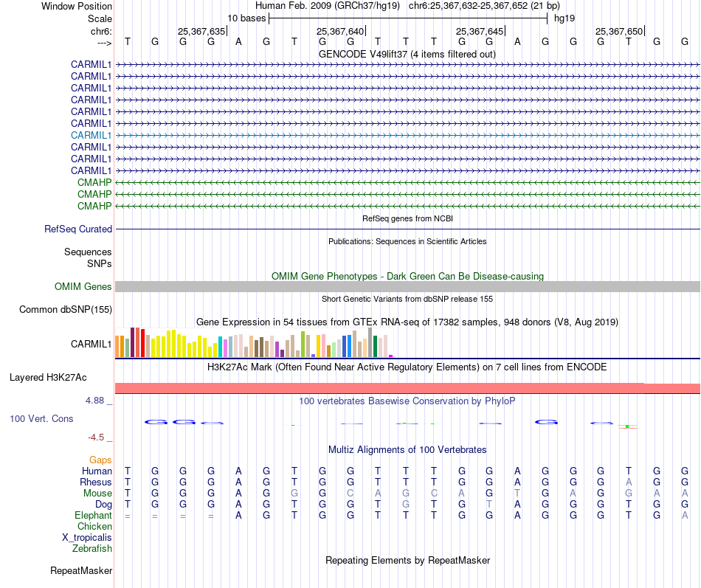Open 'Multiz Alignments of 100 Vertebrates' title

(x=407, y=450)
